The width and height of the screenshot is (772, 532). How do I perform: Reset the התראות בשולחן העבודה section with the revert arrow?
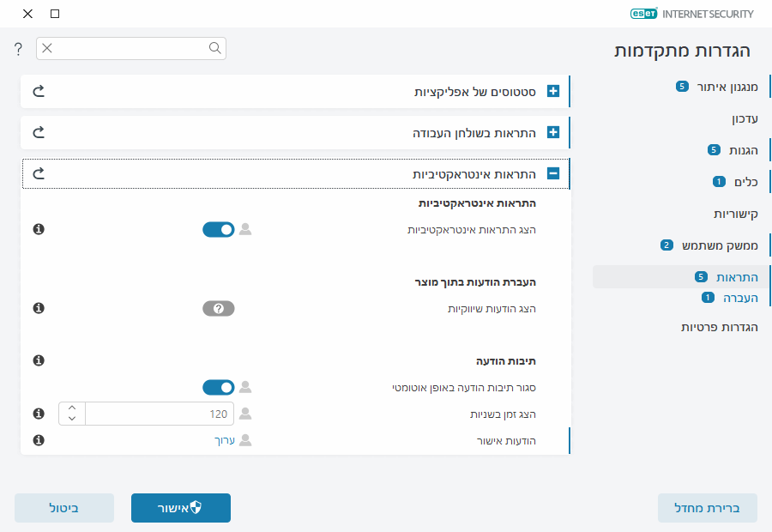[39, 132]
